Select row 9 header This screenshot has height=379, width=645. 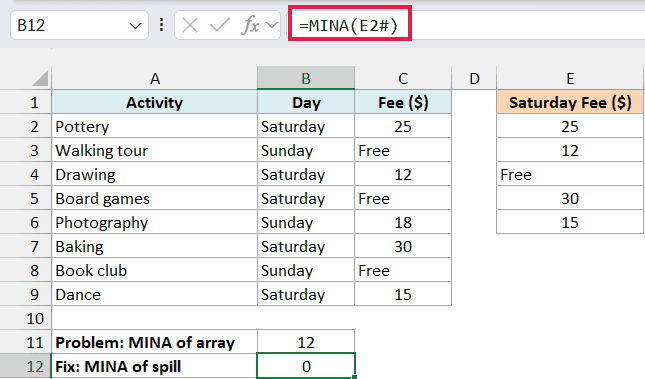(x=26, y=294)
